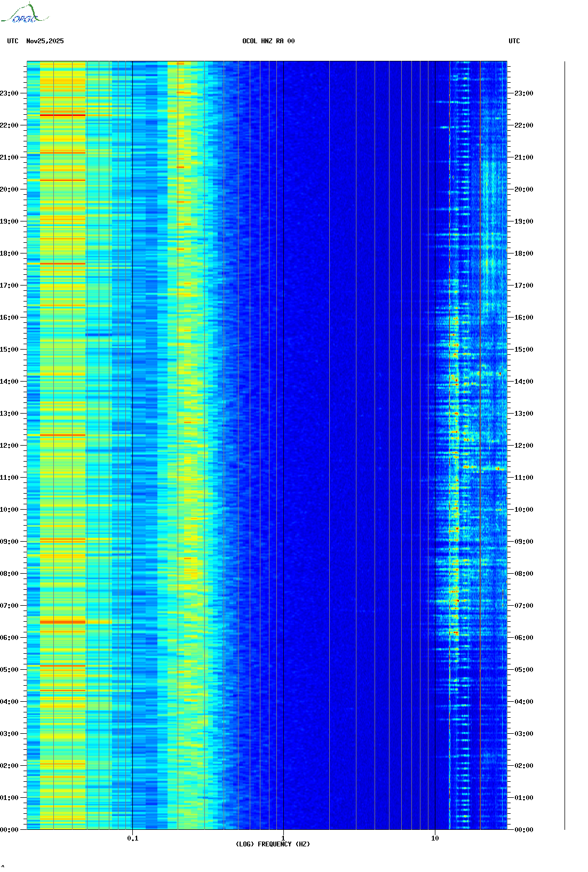Viewport: 588px width, 872px height.
Task: Click the 06:00 time label on right axis
Action: [x=524, y=638]
